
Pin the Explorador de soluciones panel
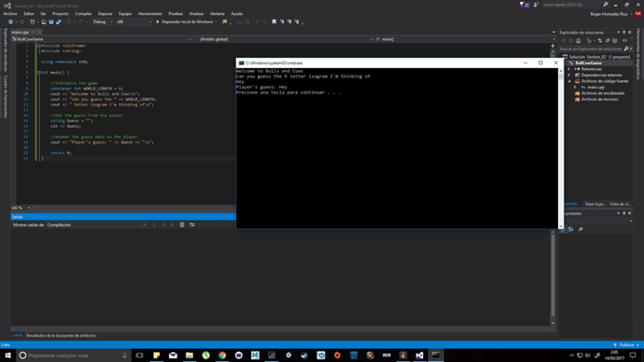click(623, 33)
